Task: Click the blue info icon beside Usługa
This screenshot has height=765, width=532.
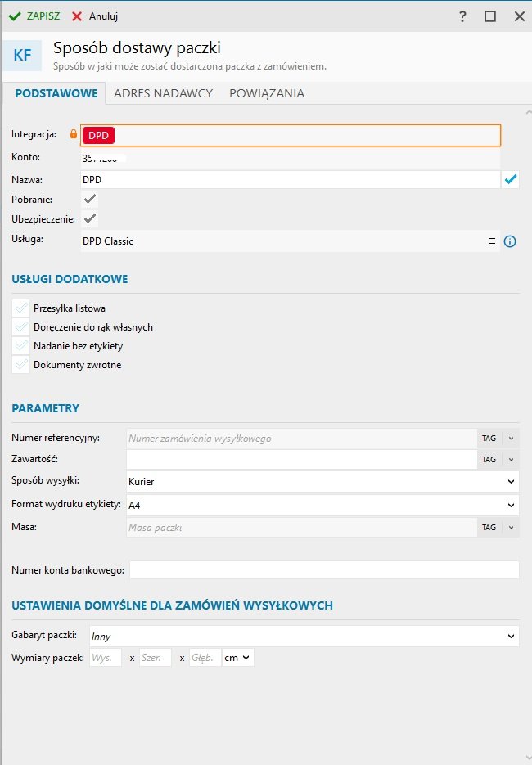Action: (x=510, y=241)
